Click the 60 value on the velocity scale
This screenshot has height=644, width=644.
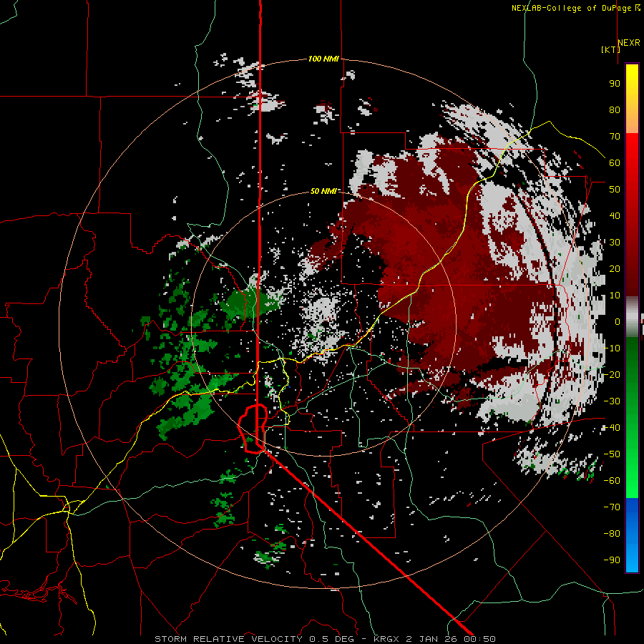pyautogui.click(x=615, y=162)
